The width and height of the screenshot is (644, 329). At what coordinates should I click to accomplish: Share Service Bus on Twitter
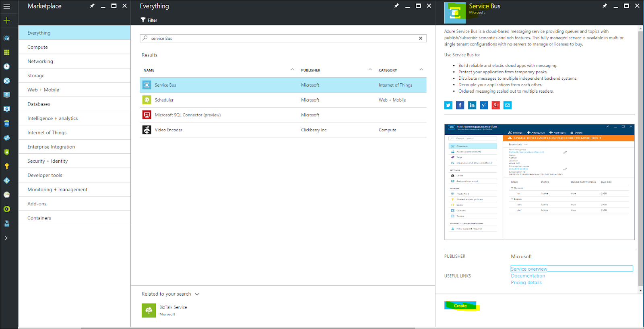[x=448, y=106]
